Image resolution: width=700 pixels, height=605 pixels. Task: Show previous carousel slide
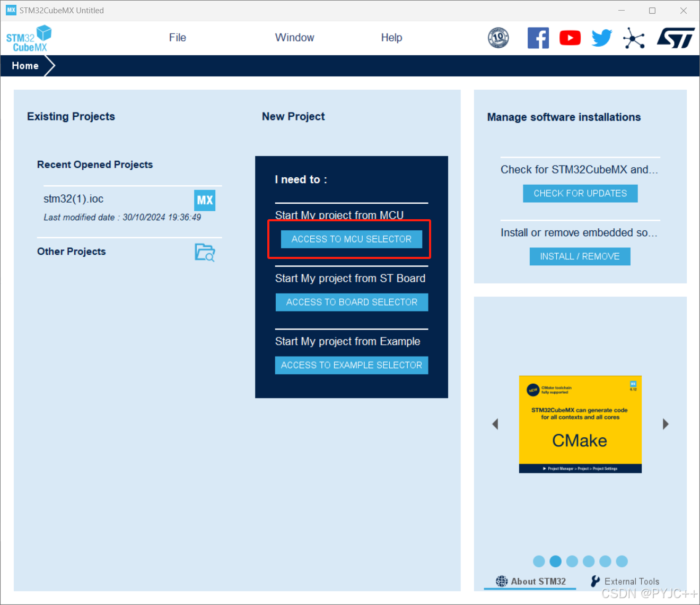[x=495, y=424]
